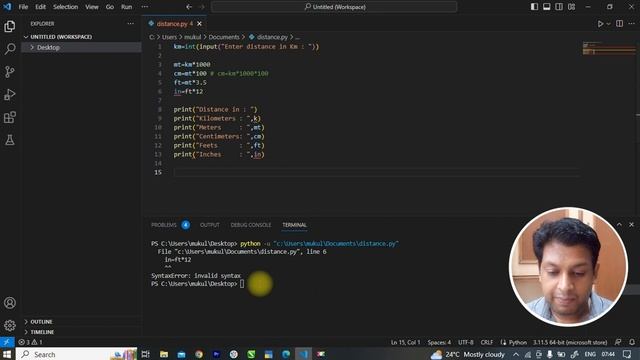Close the distance.py editor tab
The image size is (640, 360).
tap(199, 24)
